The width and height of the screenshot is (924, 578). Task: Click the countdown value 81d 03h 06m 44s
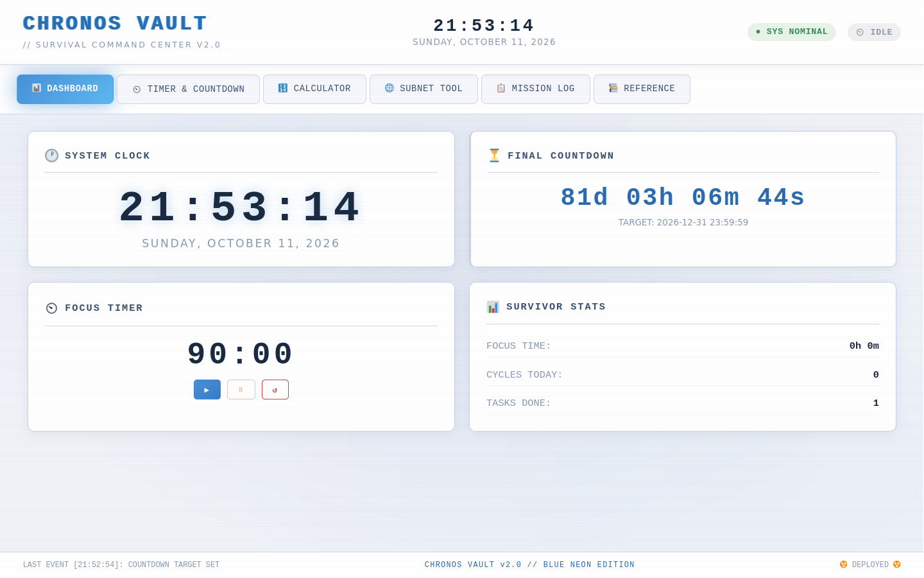coord(683,197)
